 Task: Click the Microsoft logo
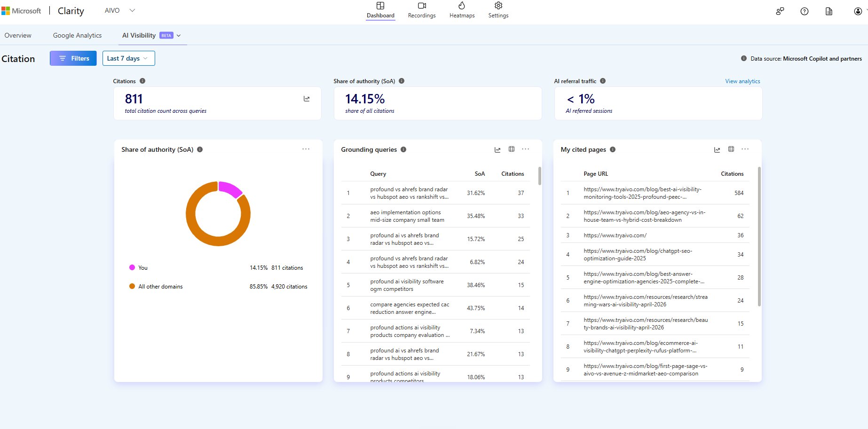coord(21,11)
